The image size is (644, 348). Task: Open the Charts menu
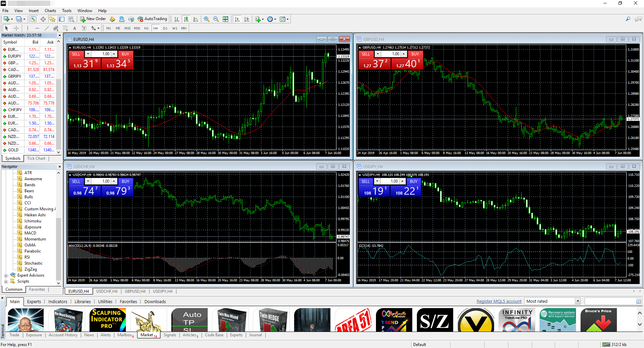pyautogui.click(x=50, y=10)
